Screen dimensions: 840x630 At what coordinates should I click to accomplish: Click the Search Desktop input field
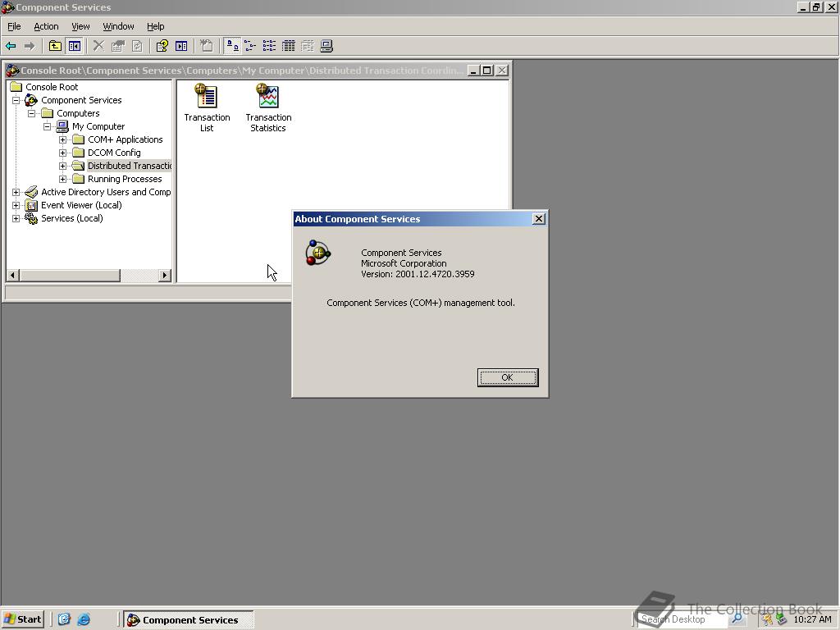tap(682, 619)
